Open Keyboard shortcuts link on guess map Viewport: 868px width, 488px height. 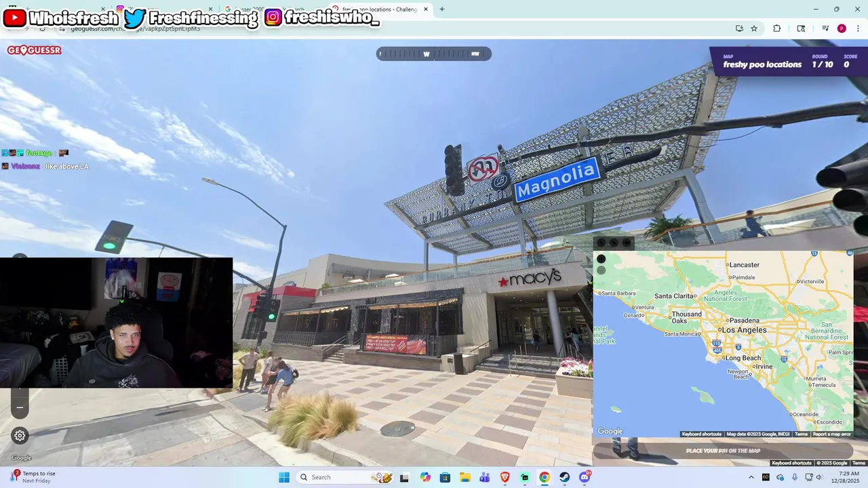pos(701,434)
